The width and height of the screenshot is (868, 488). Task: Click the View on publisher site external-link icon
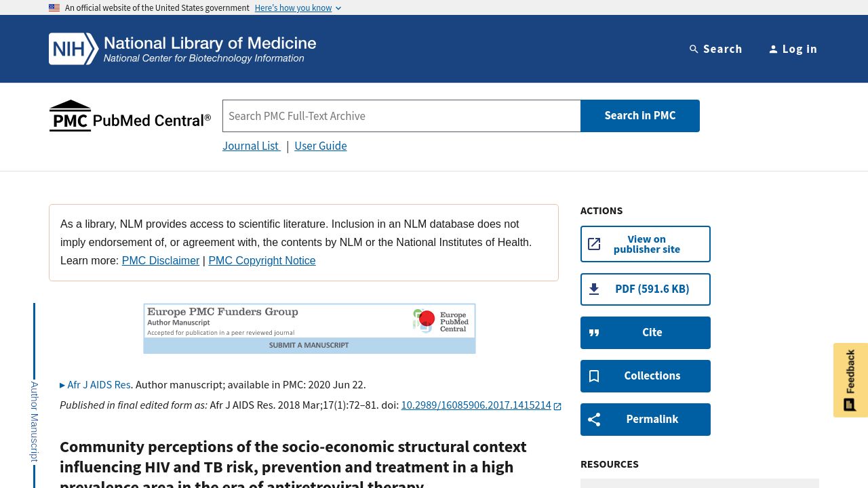coord(594,244)
